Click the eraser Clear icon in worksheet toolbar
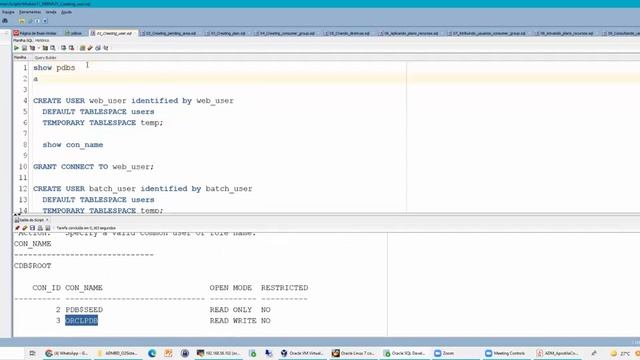Screen dimensions: 640x360 pos(90,48)
